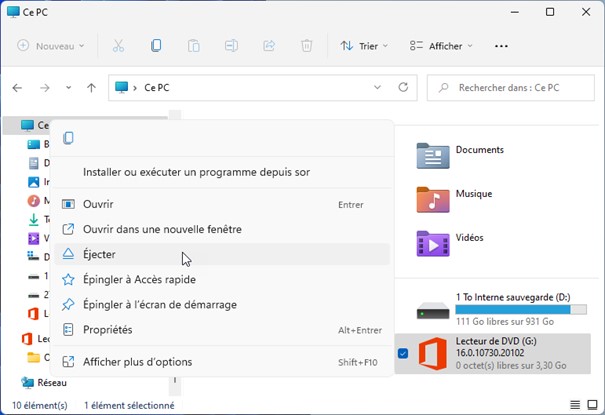Click the D: drive storage usage bar

point(512,310)
